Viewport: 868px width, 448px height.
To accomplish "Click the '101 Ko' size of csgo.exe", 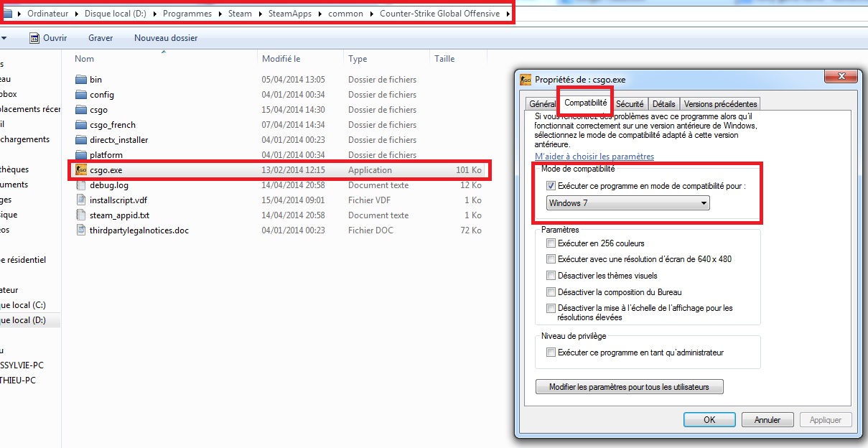I will pos(469,170).
